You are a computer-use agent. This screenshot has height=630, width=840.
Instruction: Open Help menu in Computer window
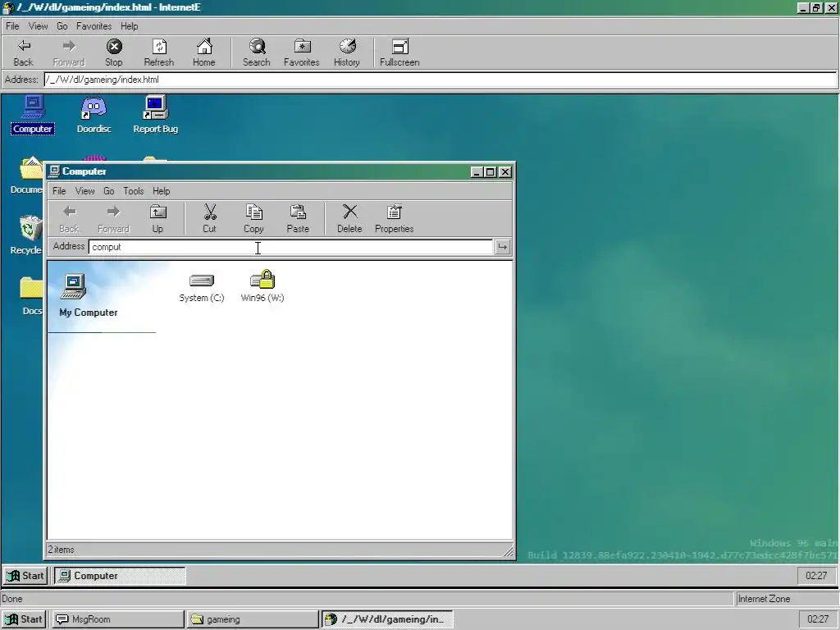click(x=162, y=191)
